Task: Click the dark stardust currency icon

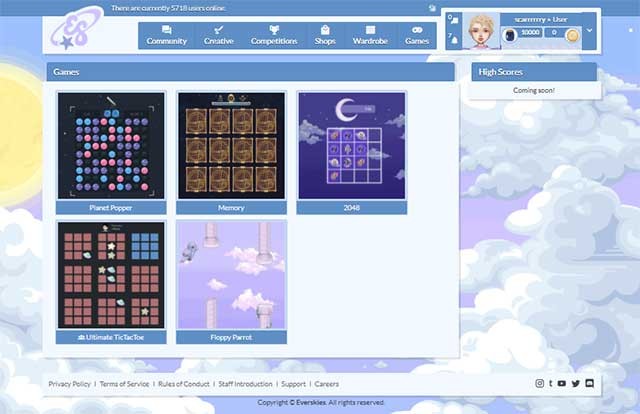Action: tap(509, 35)
